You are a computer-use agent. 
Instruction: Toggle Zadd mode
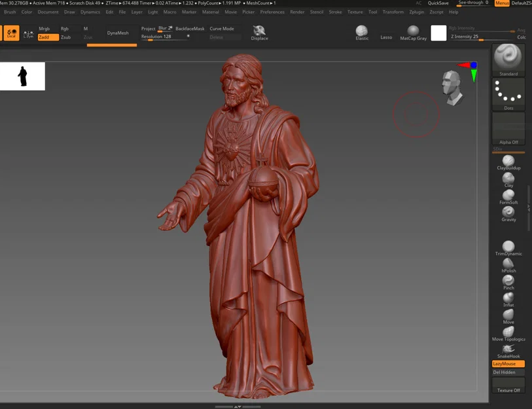[x=48, y=37]
